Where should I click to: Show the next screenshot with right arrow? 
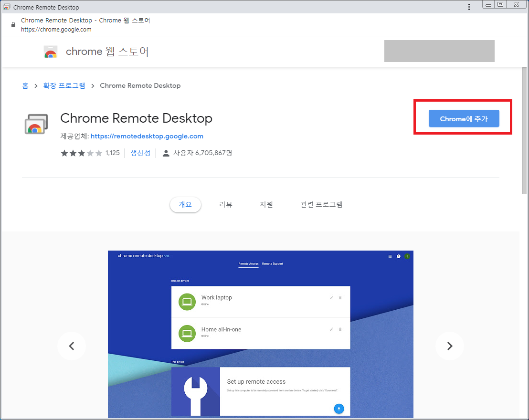click(x=449, y=346)
